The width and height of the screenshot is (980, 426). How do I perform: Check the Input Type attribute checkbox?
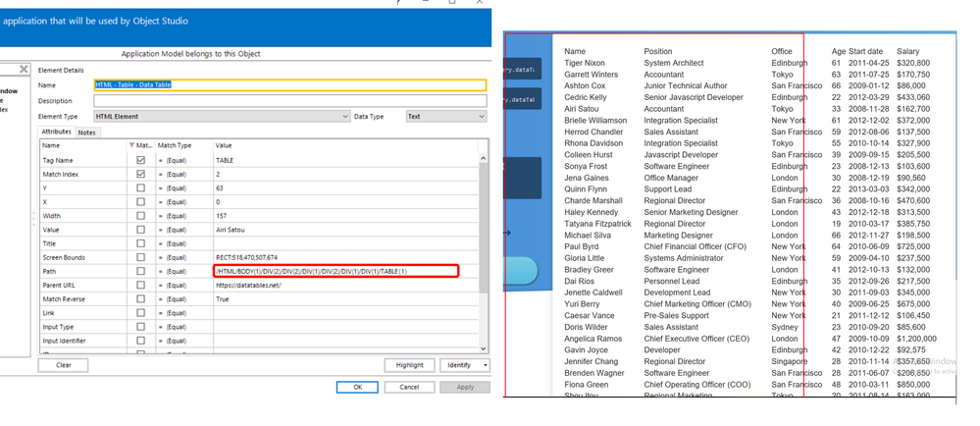(x=140, y=327)
